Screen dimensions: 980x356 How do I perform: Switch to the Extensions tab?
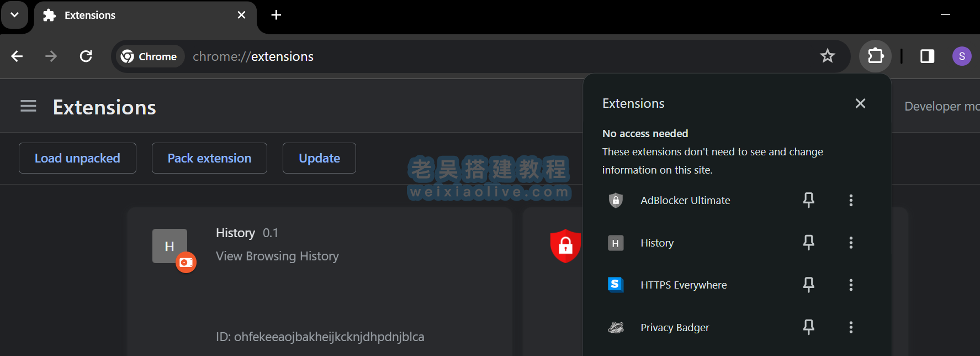[138, 15]
